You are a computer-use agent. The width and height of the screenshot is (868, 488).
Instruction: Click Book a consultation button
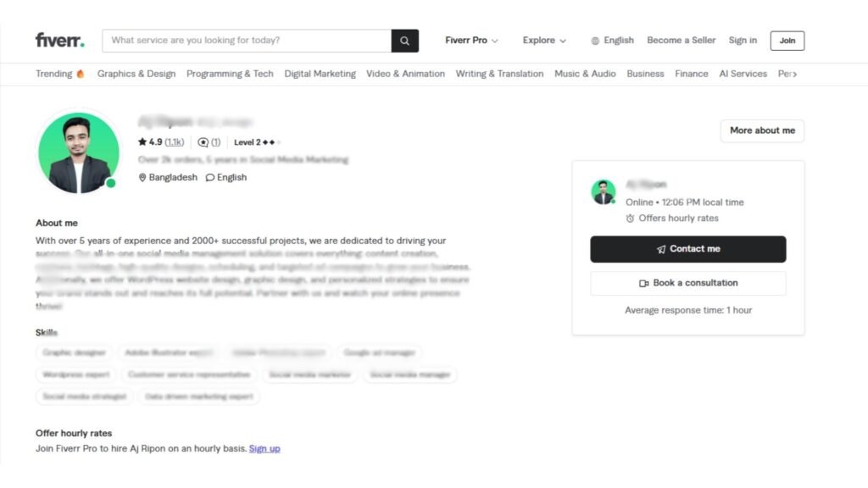pyautogui.click(x=687, y=283)
